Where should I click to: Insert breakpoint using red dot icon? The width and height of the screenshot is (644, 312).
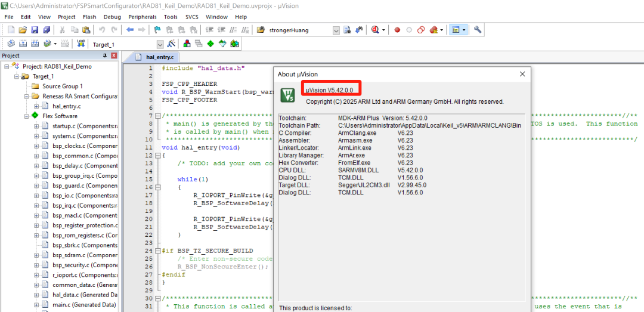(397, 30)
